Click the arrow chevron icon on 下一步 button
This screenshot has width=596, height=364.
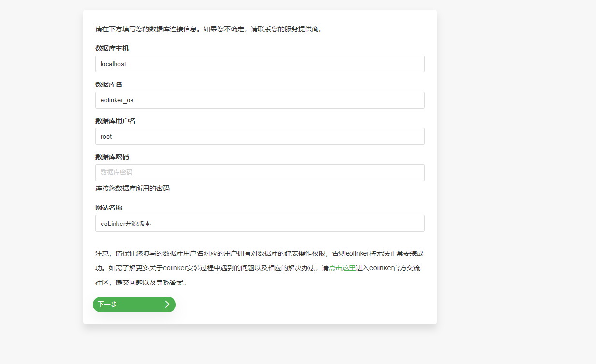(168, 305)
